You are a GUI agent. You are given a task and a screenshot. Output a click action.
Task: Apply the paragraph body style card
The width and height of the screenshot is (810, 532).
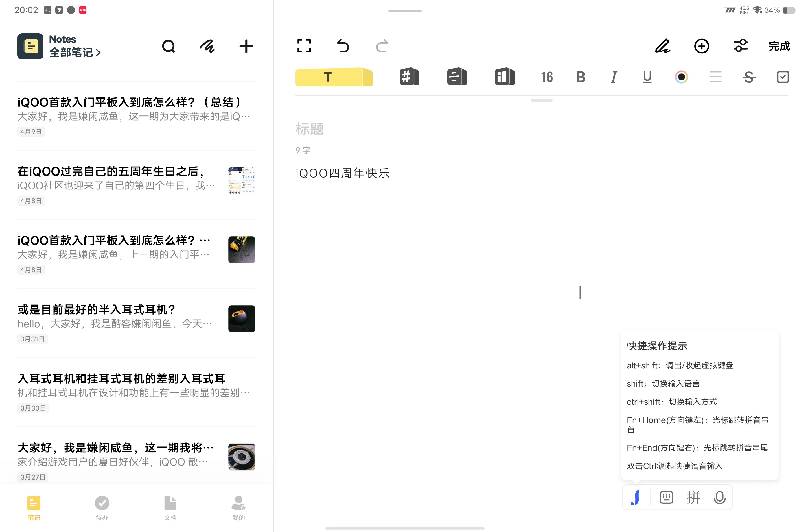(457, 77)
